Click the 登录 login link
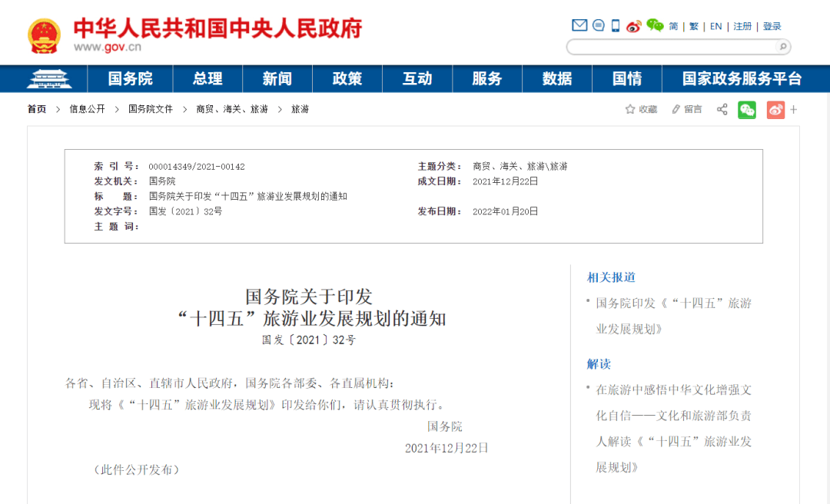830x504 pixels. (x=772, y=26)
